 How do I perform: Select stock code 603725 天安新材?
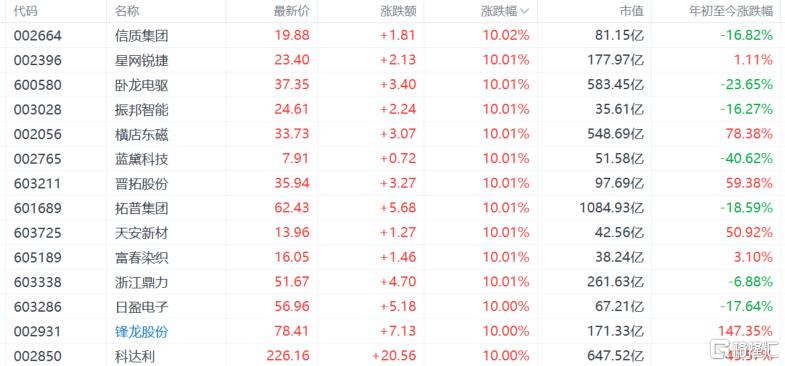(38, 233)
